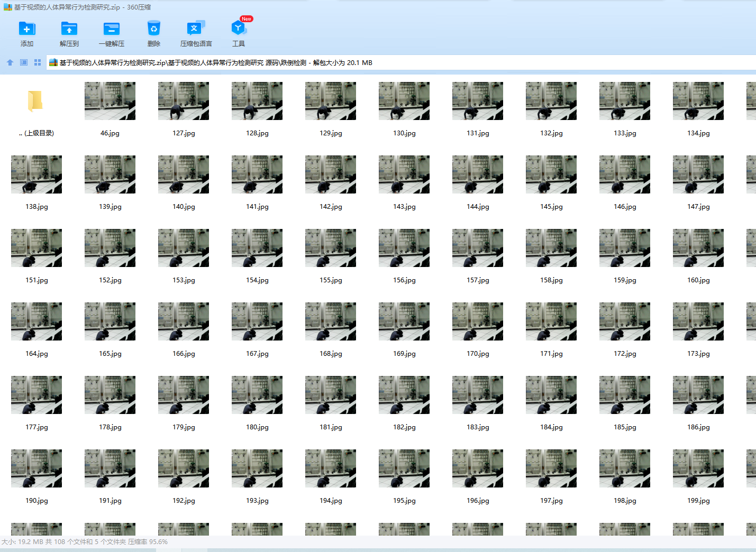Select the 164.jpg thumbnail
Image resolution: width=756 pixels, height=552 pixels.
37,321
